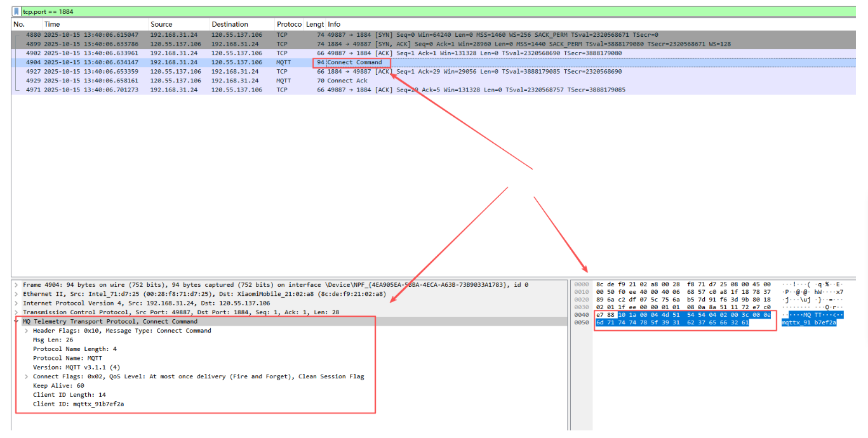Screen dimensions: 868x438
Task: Click hex bytes in row offset 0050
Action: 672,322
